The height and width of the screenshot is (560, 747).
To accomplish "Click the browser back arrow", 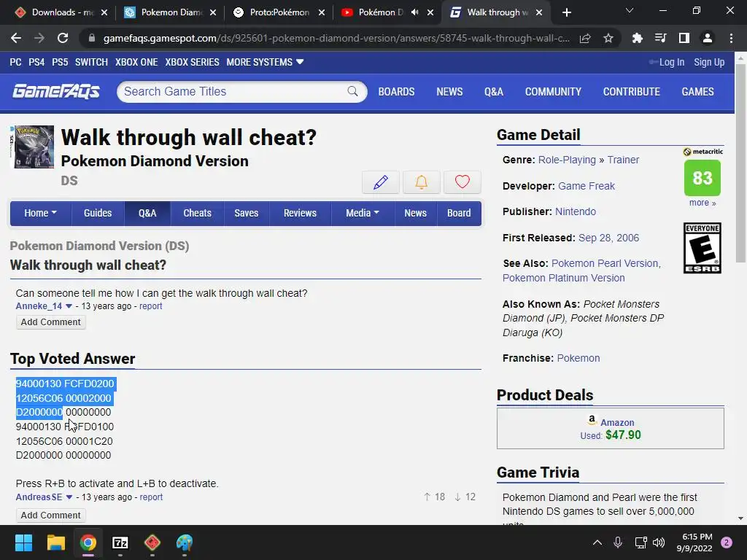I will coord(16,38).
